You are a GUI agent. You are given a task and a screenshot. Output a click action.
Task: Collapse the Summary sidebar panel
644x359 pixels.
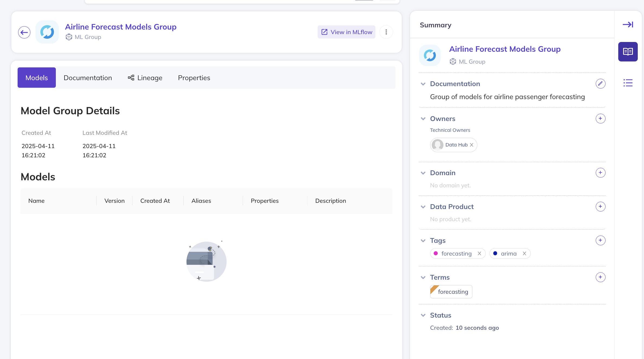pyautogui.click(x=628, y=25)
